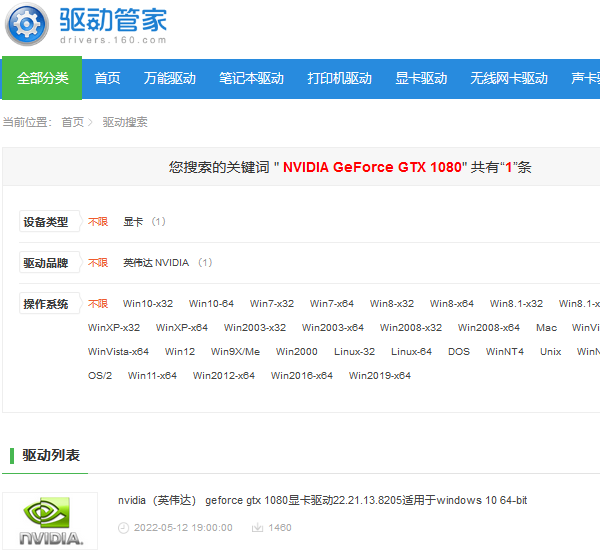Filter by Win10-x32 operating system

click(148, 304)
